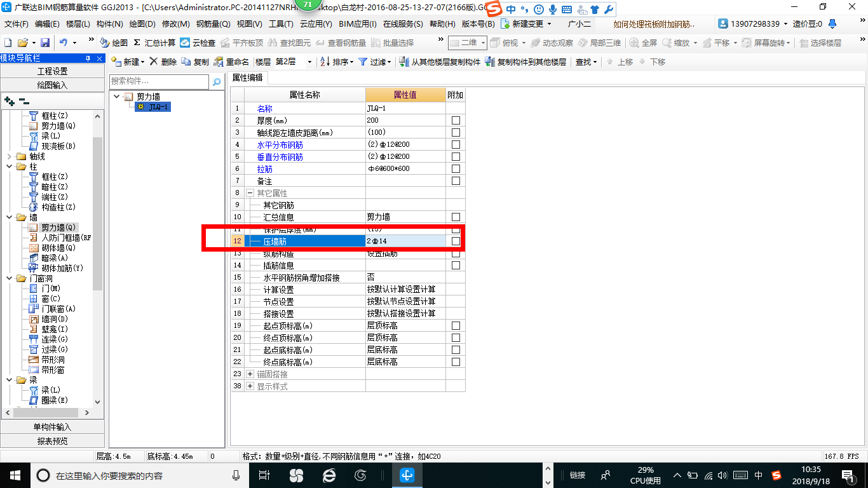The height and width of the screenshot is (488, 868).
Task: Tick the 附加 checkbox for 备注
Action: [x=456, y=180]
